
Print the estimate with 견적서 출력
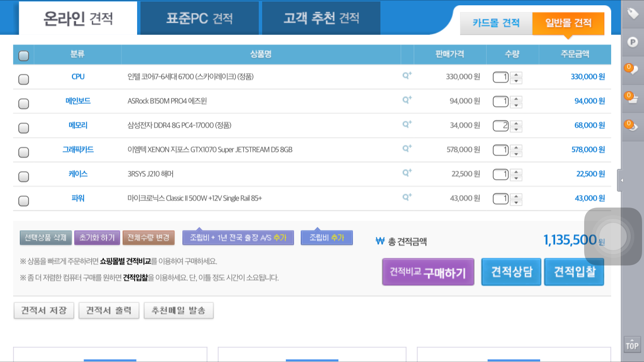(109, 310)
